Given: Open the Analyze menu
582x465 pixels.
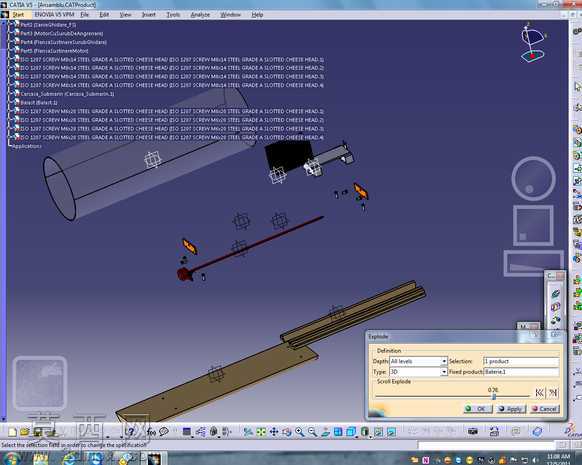Looking at the screenshot, I should (x=200, y=14).
